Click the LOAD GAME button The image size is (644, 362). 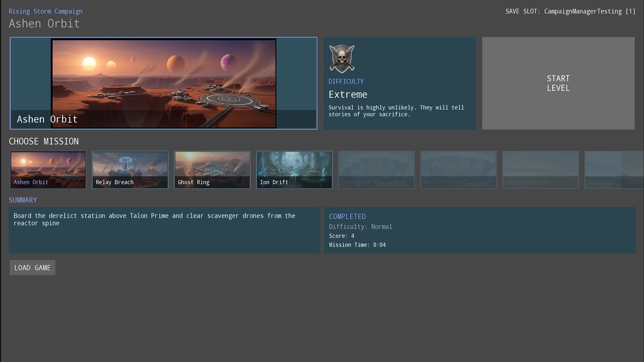click(33, 267)
